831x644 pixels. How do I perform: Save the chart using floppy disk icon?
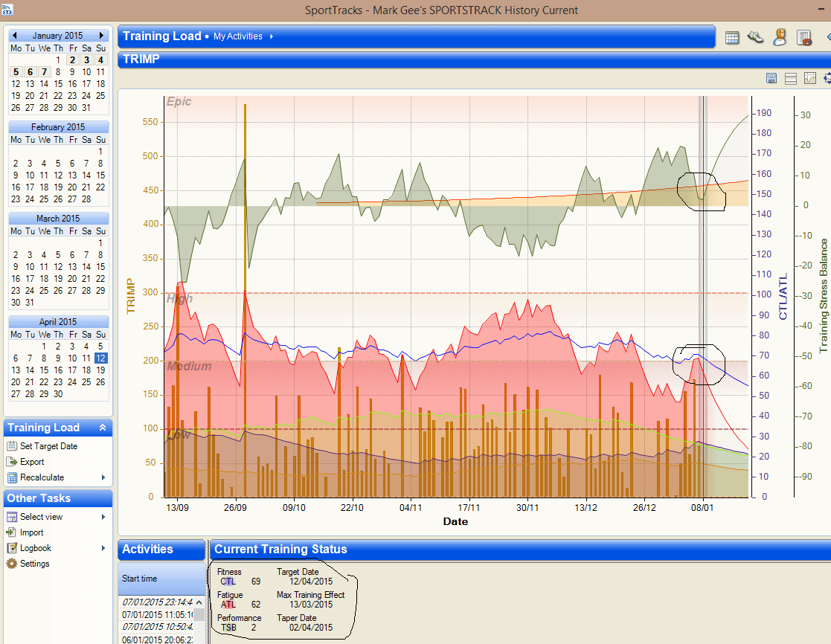pos(771,78)
